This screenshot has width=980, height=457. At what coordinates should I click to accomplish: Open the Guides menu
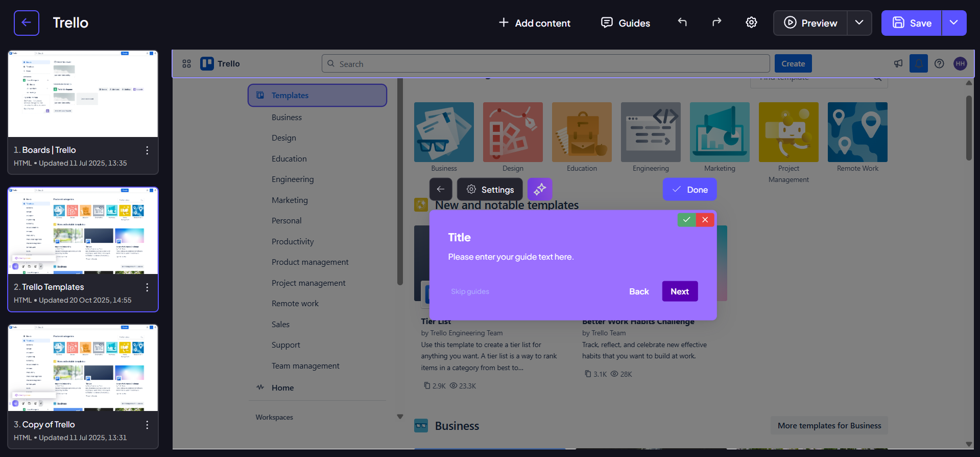click(626, 23)
